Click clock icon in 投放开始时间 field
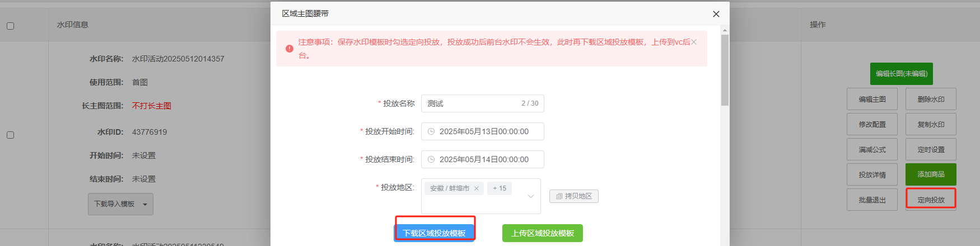Screen dimensions: 980x246 (x=431, y=131)
